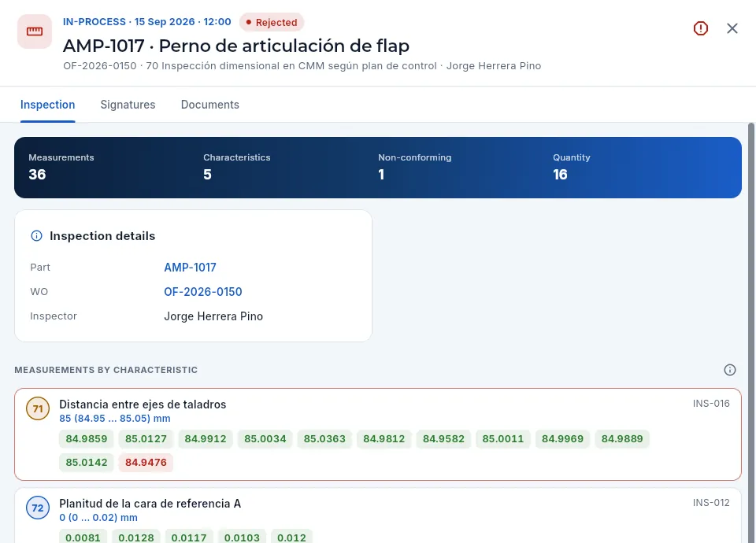Click measurement value 85.0011
756x543 pixels.
point(503,439)
